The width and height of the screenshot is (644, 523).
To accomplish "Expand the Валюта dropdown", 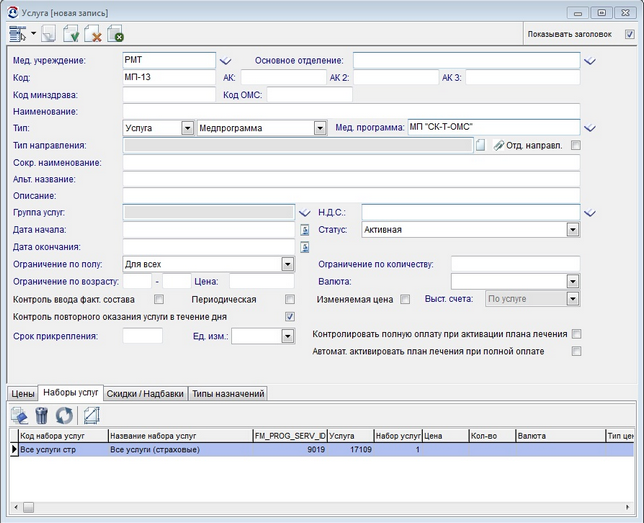I will pos(573,282).
